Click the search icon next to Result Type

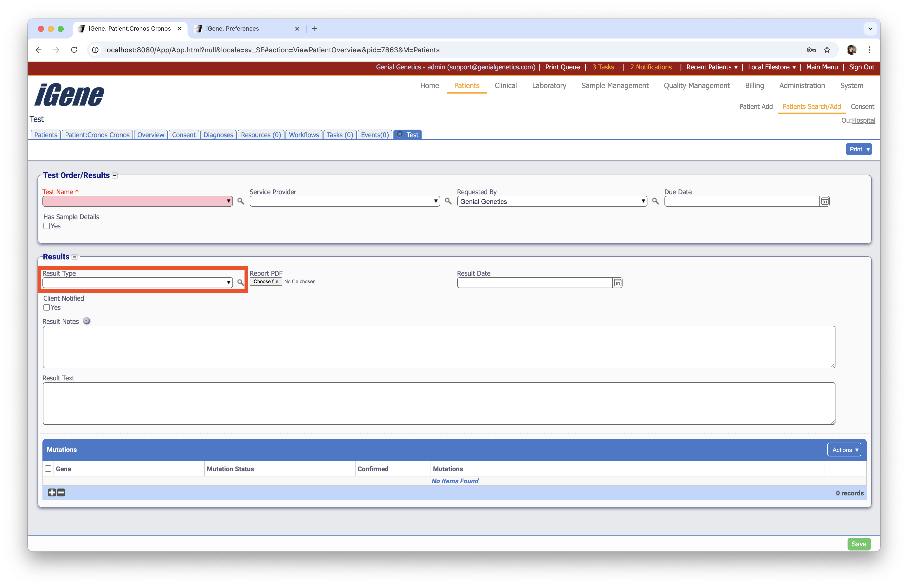pyautogui.click(x=240, y=282)
